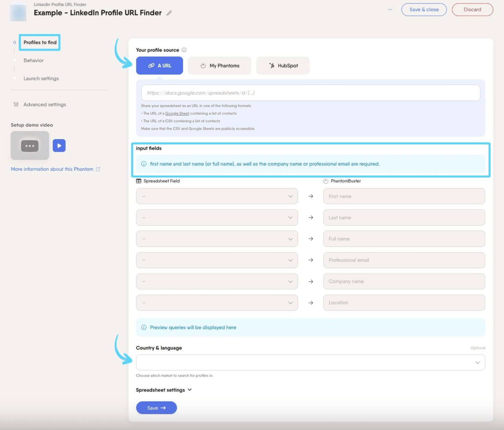The height and width of the screenshot is (430, 504).
Task: Select HubSpot as profile source
Action: point(283,66)
